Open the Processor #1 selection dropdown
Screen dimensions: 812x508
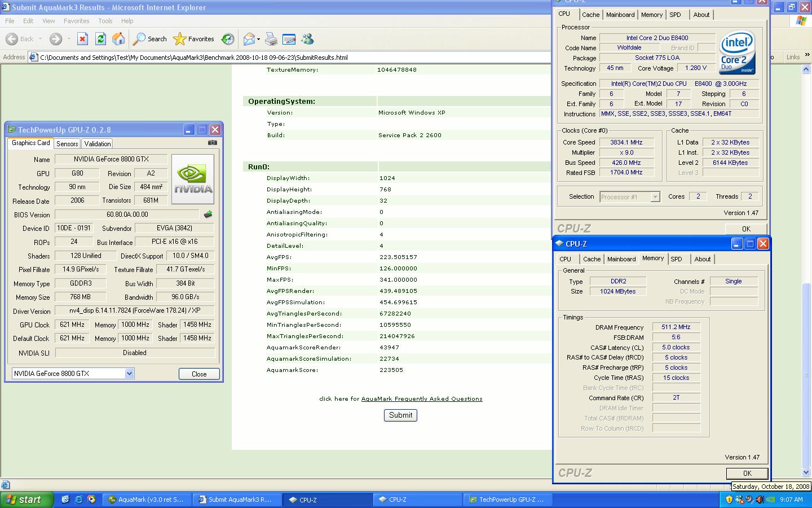pos(655,197)
